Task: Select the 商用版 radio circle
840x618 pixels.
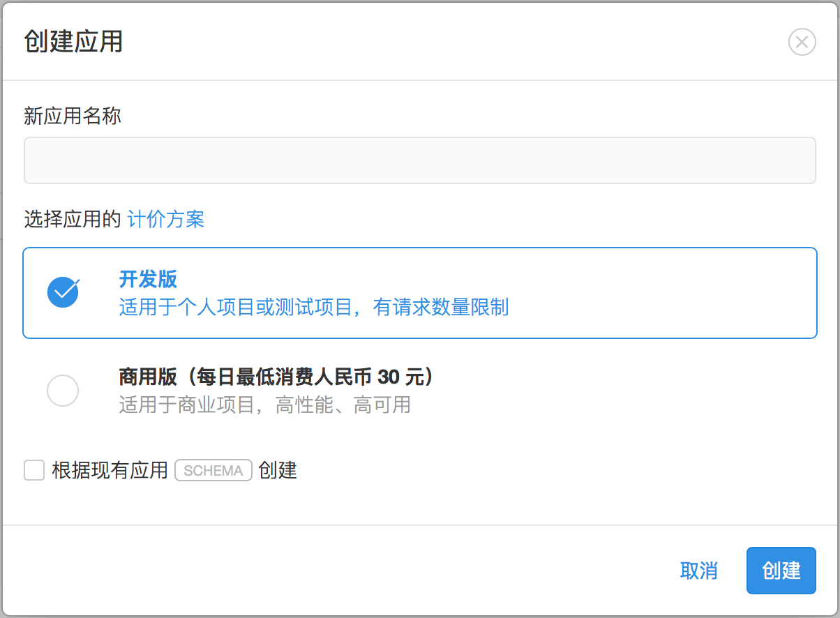Action: pyautogui.click(x=63, y=391)
